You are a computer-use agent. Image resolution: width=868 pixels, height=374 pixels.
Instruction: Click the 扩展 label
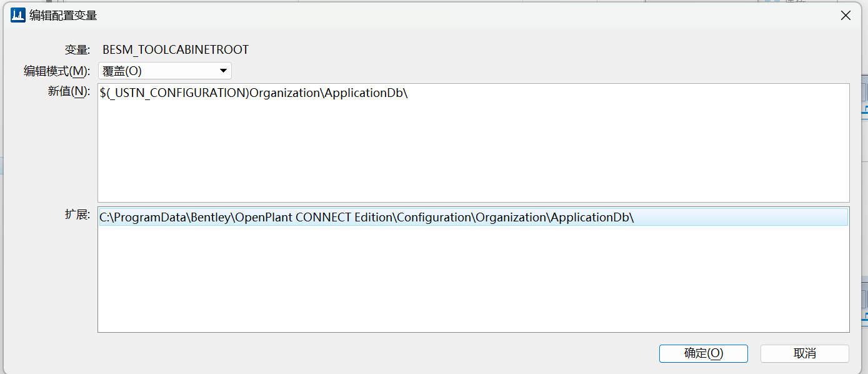(78, 214)
